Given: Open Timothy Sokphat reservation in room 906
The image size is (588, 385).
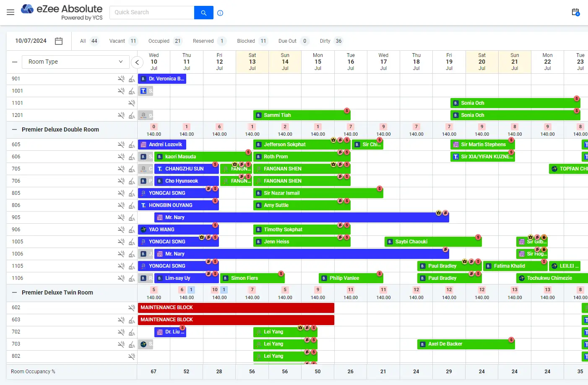Looking at the screenshot, I should pos(302,230).
